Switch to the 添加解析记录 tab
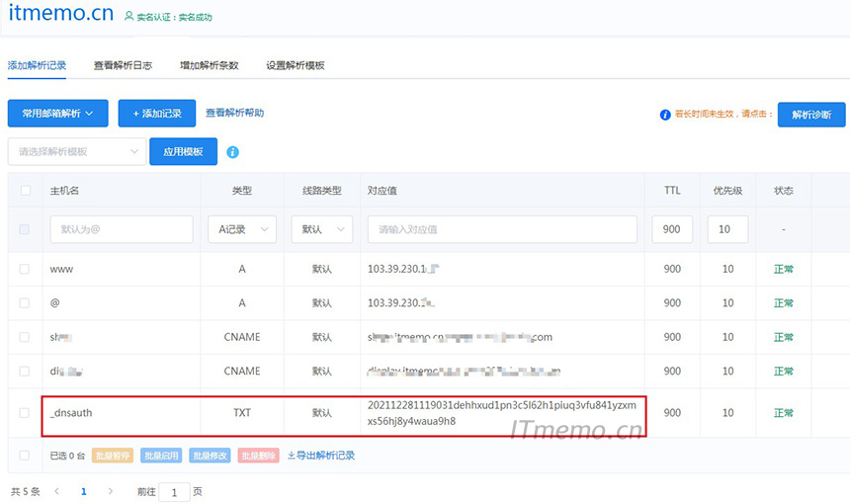This screenshot has width=850, height=504. [x=37, y=65]
